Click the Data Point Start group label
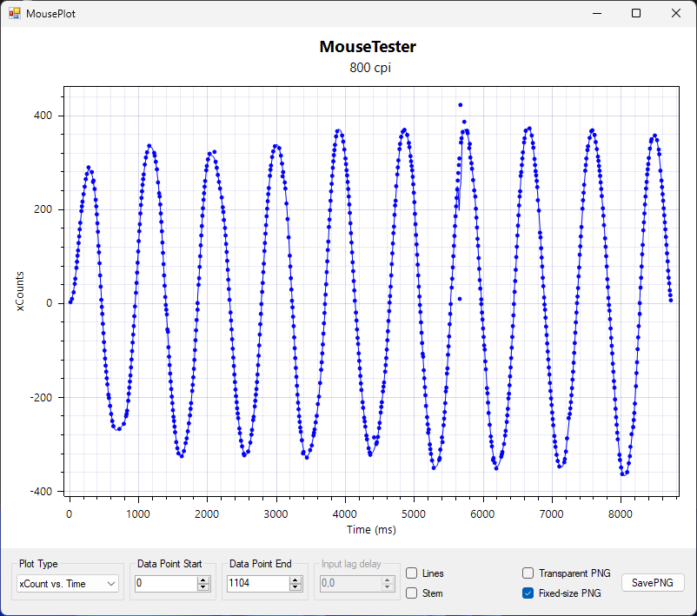697x616 pixels. pyautogui.click(x=169, y=564)
